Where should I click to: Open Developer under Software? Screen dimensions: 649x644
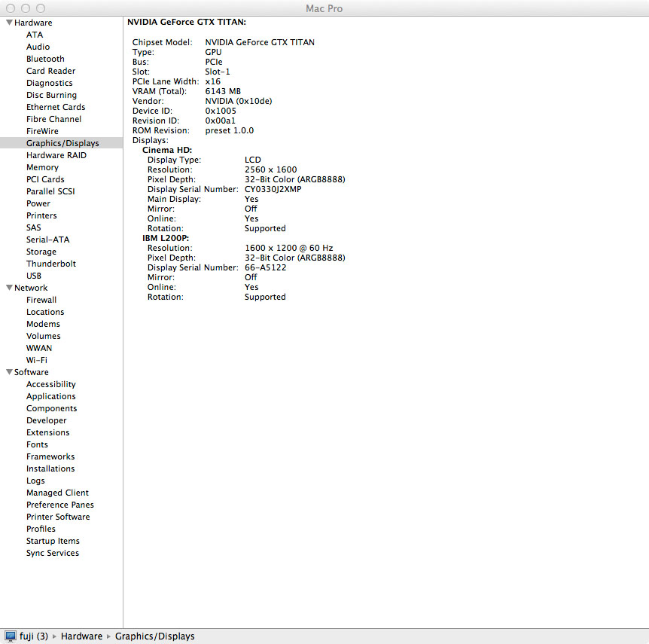47,420
